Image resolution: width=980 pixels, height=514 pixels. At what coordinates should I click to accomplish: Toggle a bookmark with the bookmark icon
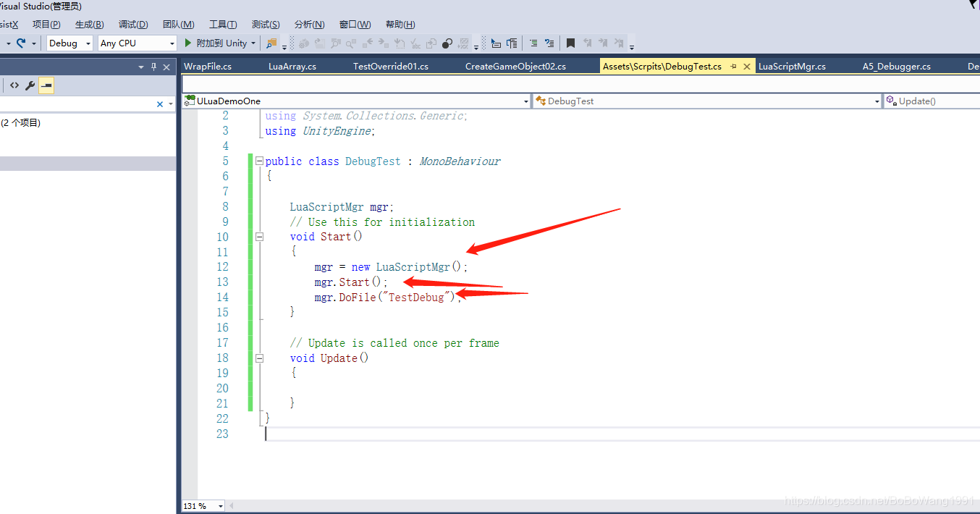(570, 43)
